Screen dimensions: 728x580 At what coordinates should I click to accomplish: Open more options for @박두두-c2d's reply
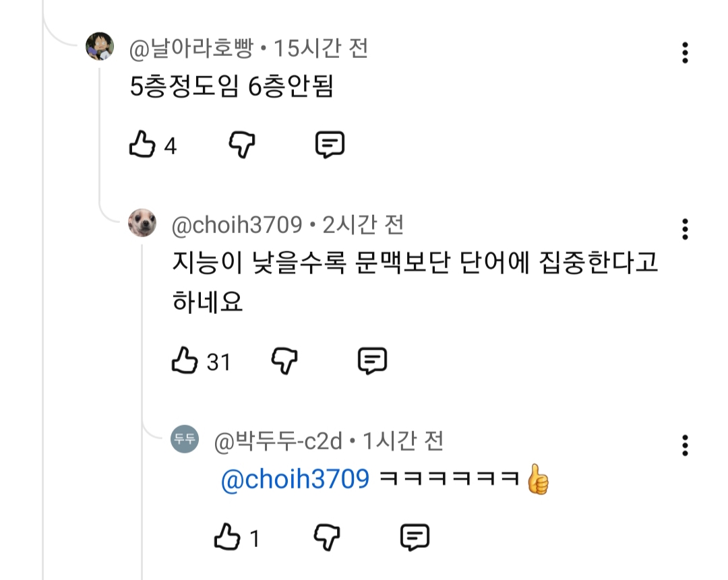tap(685, 445)
